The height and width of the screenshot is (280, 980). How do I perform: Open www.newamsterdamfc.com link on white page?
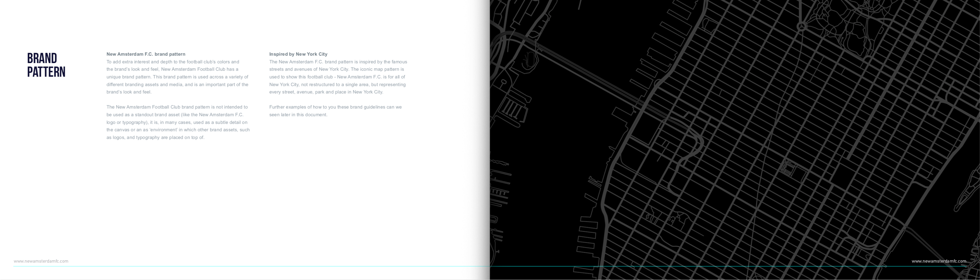pyautogui.click(x=41, y=261)
